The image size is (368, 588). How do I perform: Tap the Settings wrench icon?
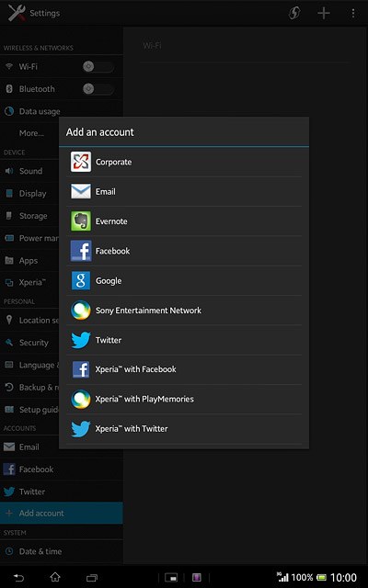pyautogui.click(x=17, y=13)
